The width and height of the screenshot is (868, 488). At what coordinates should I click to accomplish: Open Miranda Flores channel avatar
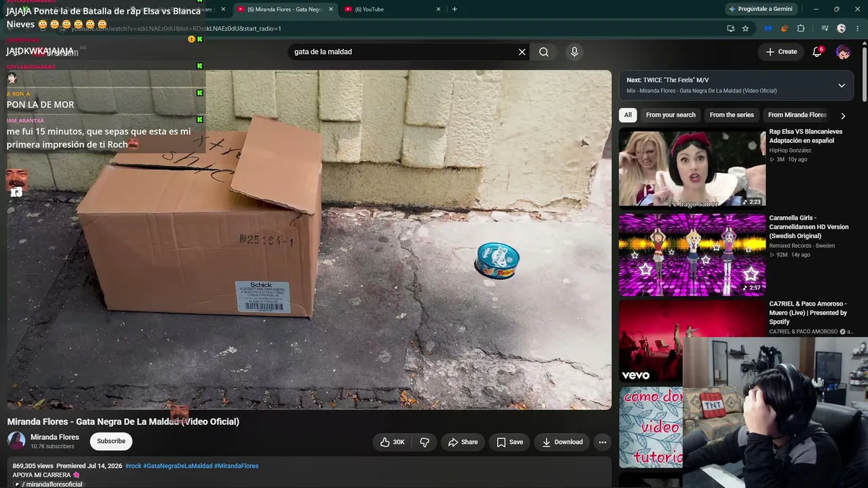(x=16, y=441)
